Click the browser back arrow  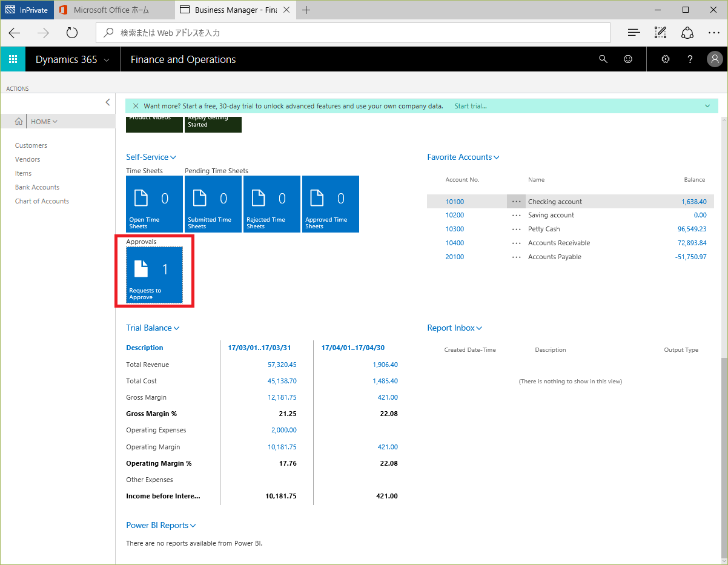coord(15,33)
